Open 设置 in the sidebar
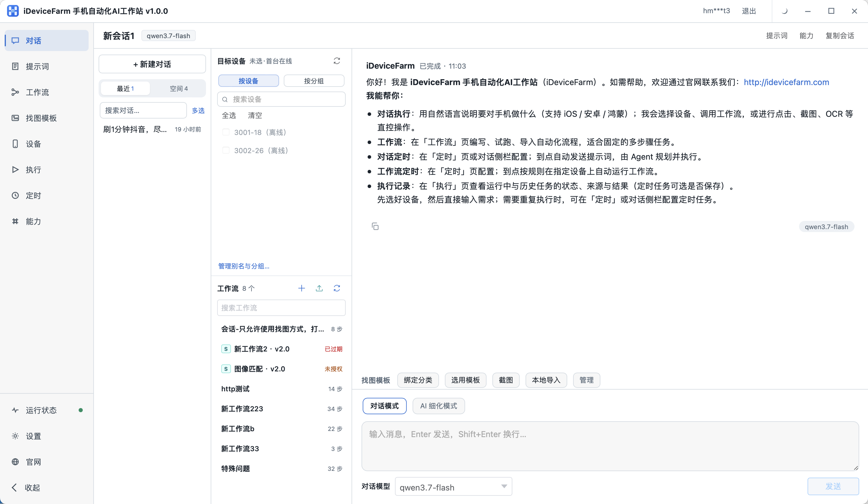The width and height of the screenshot is (868, 504). click(x=46, y=436)
